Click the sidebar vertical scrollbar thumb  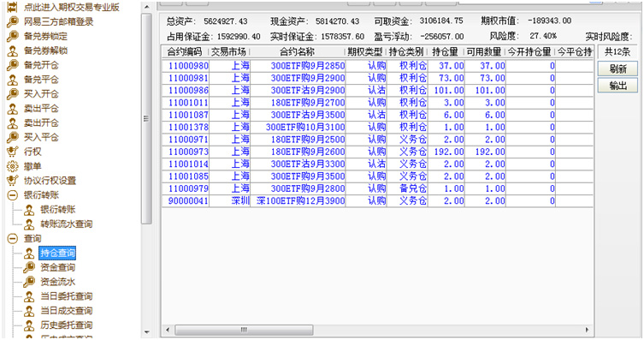coord(145,118)
